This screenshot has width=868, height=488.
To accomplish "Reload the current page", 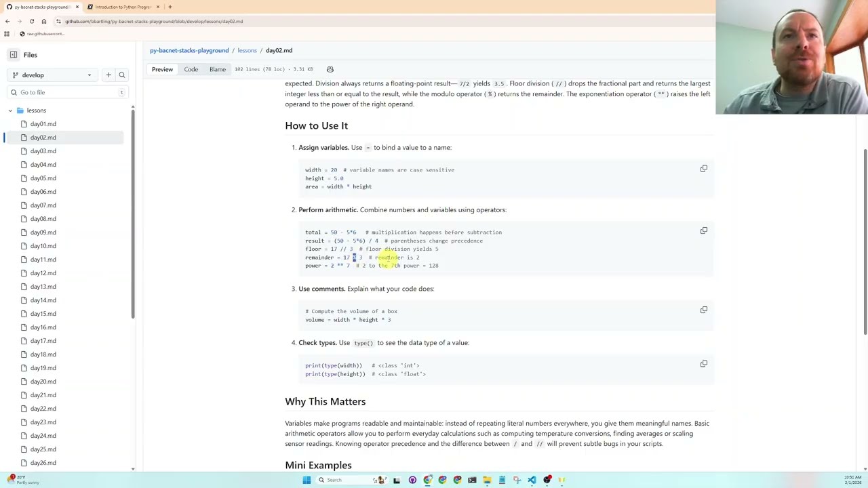I will click(31, 21).
